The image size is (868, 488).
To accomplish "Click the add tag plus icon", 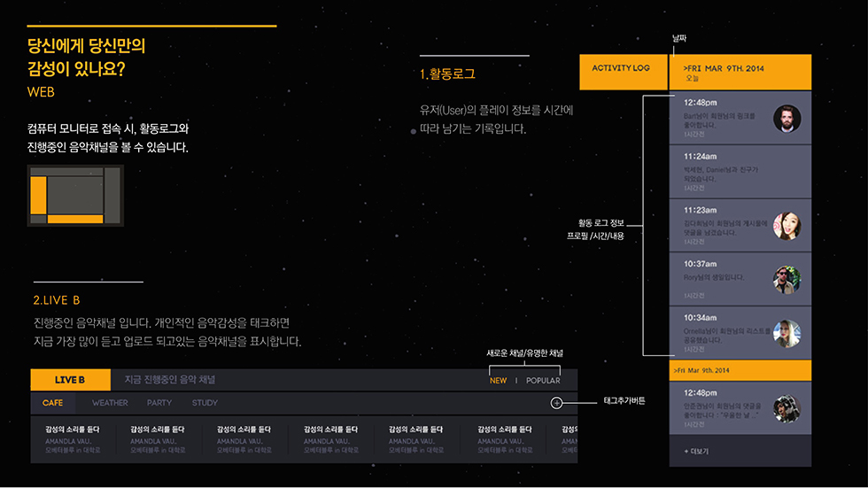I will coord(556,403).
